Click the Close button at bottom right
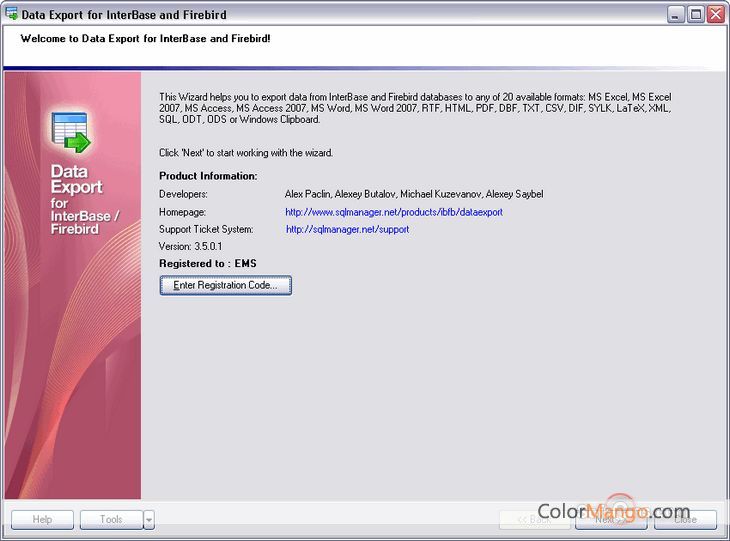 pyautogui.click(x=685, y=520)
